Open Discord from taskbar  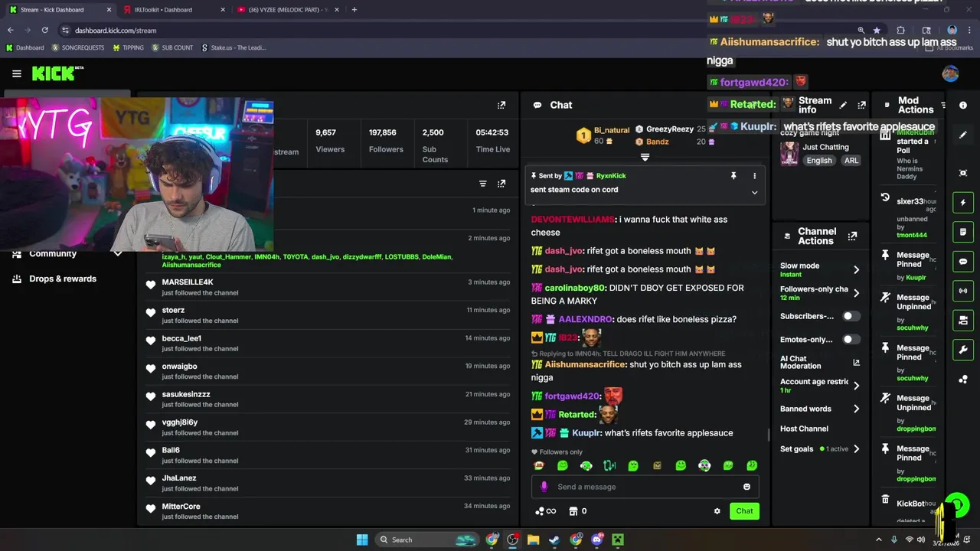(x=597, y=540)
